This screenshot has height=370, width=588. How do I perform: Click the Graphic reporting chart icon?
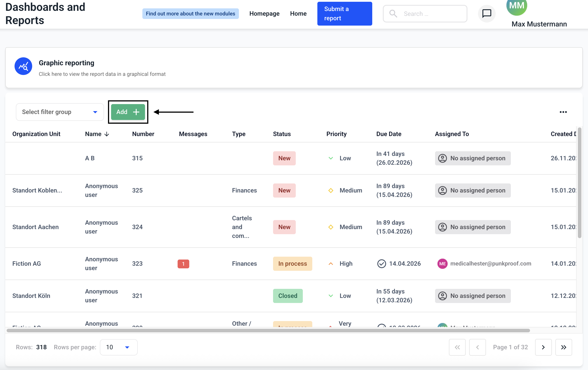click(23, 66)
